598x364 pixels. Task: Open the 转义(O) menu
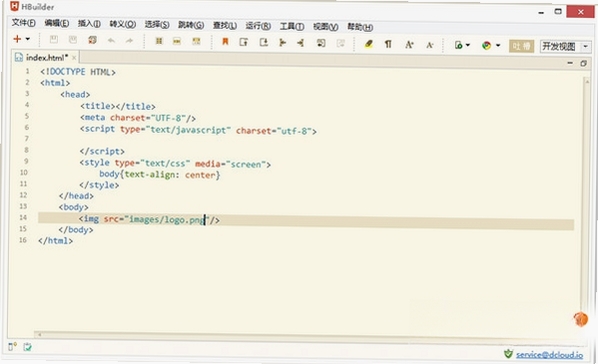(123, 24)
